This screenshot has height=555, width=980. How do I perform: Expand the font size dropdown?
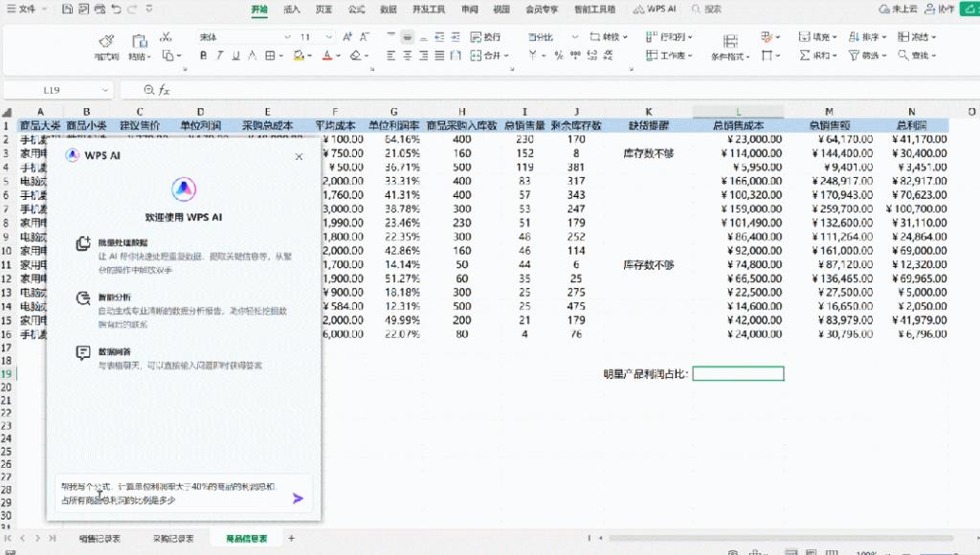[x=331, y=37]
